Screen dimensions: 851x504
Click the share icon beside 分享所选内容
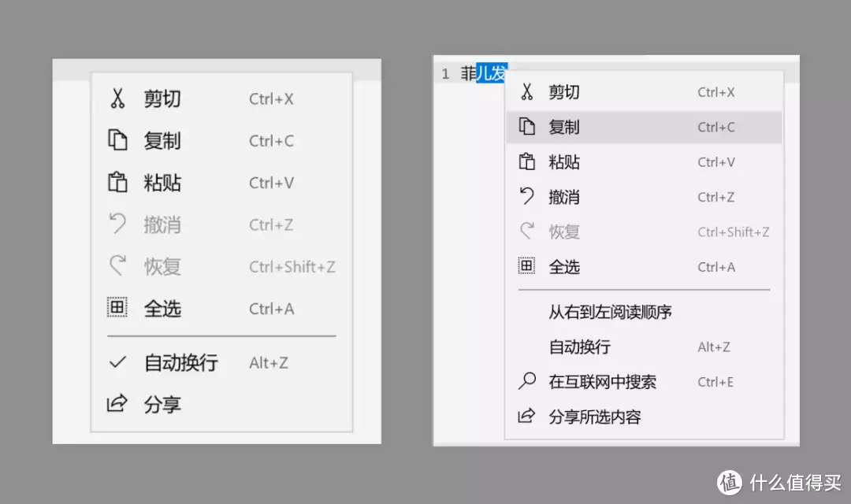tap(526, 417)
